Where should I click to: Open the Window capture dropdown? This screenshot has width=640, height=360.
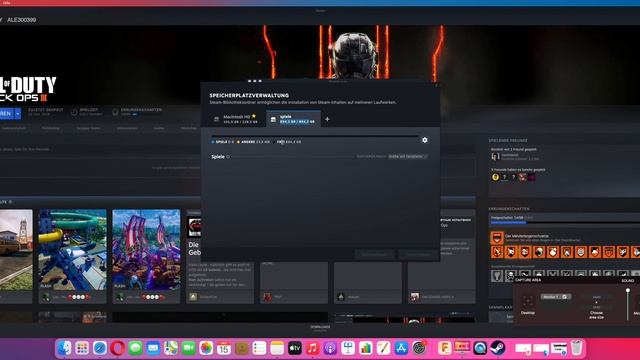point(556,297)
